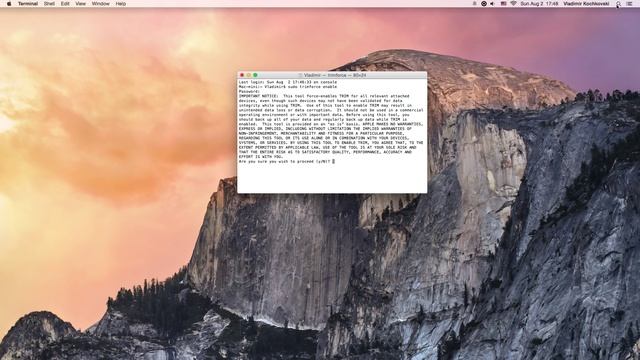Click the 'IMPORTANT NOTICE' text line
Screen dimensions: 640x360
coord(324,96)
